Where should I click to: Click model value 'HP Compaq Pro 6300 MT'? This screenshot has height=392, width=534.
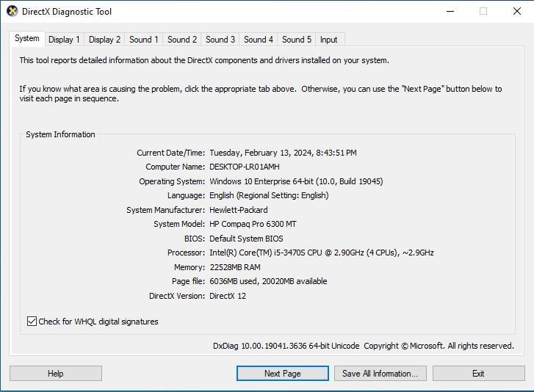(253, 224)
